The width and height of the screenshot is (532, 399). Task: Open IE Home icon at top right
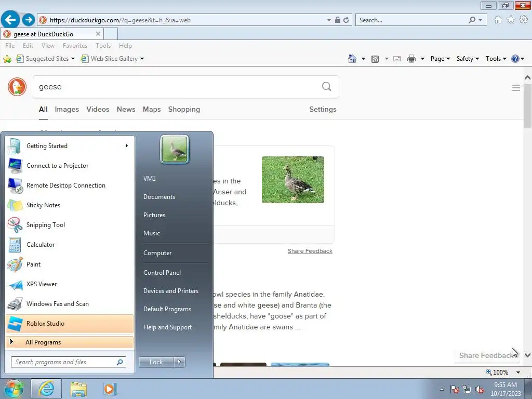pos(498,20)
